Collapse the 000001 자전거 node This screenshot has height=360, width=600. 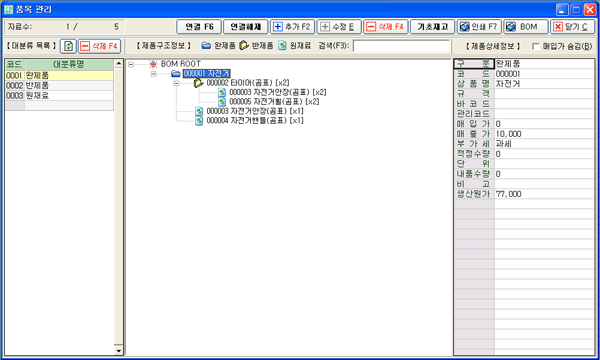153,73
